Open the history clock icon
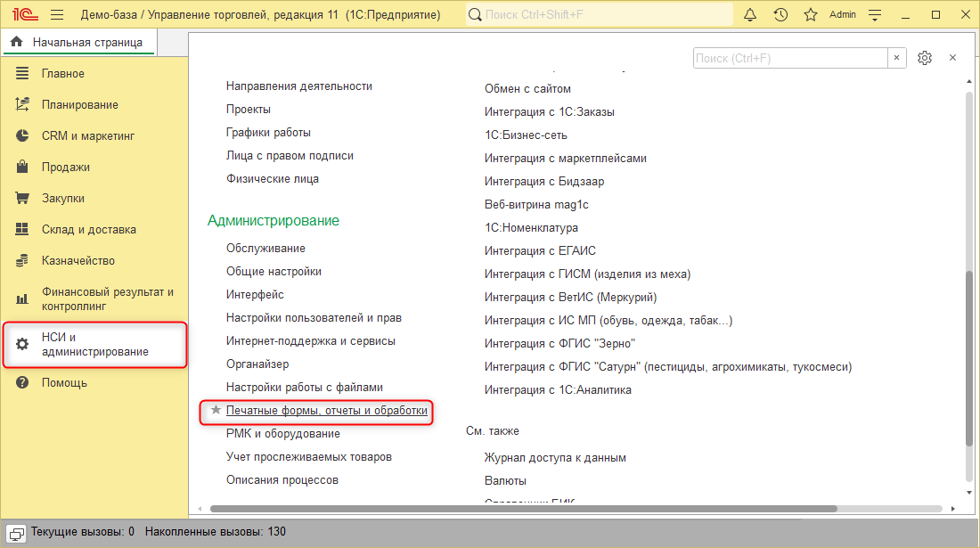 (x=780, y=15)
